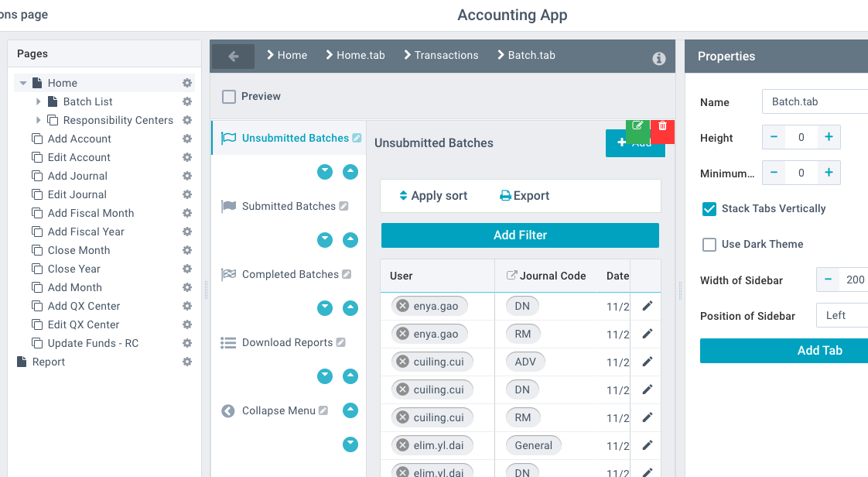Expand Responsibility Centers in Pages panel
The width and height of the screenshot is (868, 477).
(39, 120)
